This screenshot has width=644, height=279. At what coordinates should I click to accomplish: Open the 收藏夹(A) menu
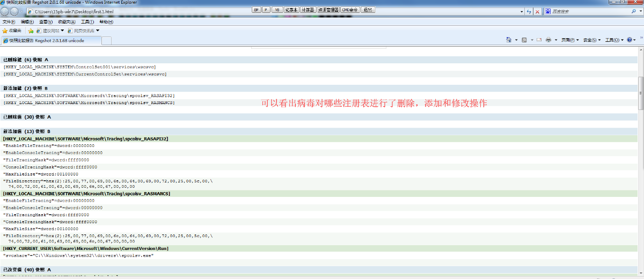point(67,22)
